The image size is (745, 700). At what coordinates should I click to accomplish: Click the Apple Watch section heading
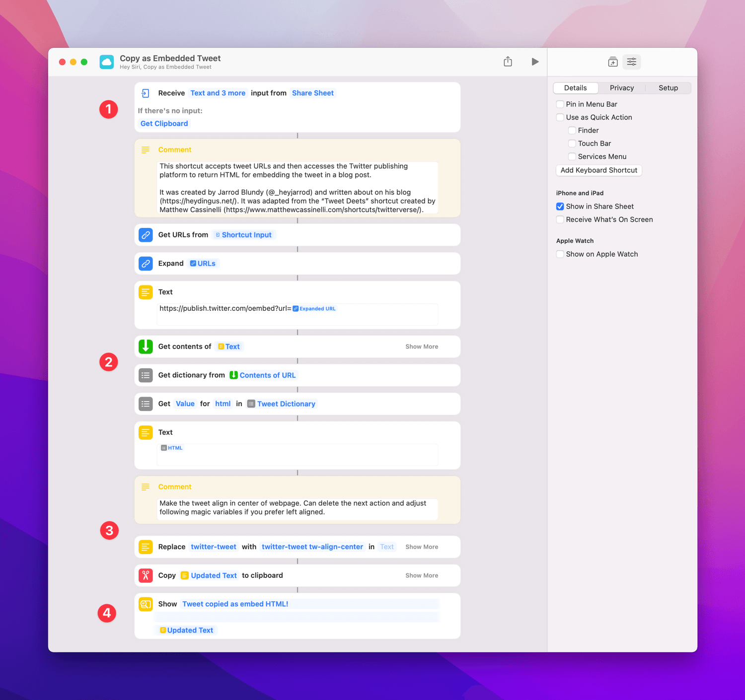pos(575,241)
